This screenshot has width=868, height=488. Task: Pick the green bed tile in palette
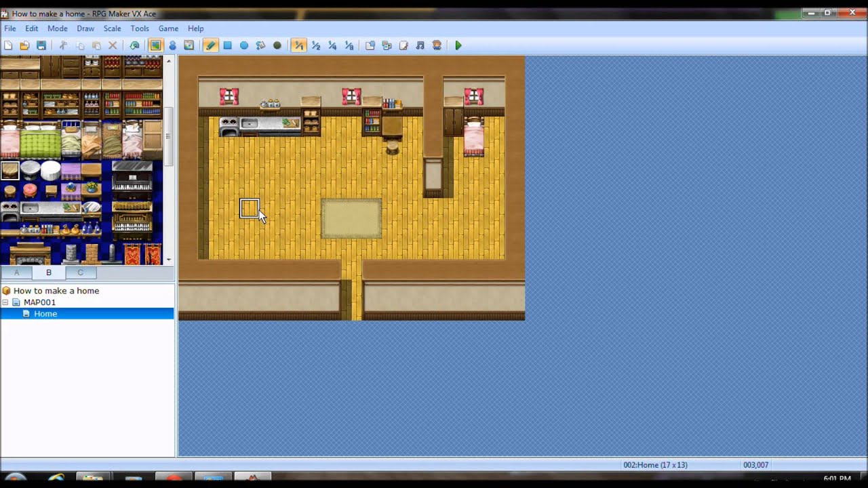pyautogui.click(x=40, y=140)
